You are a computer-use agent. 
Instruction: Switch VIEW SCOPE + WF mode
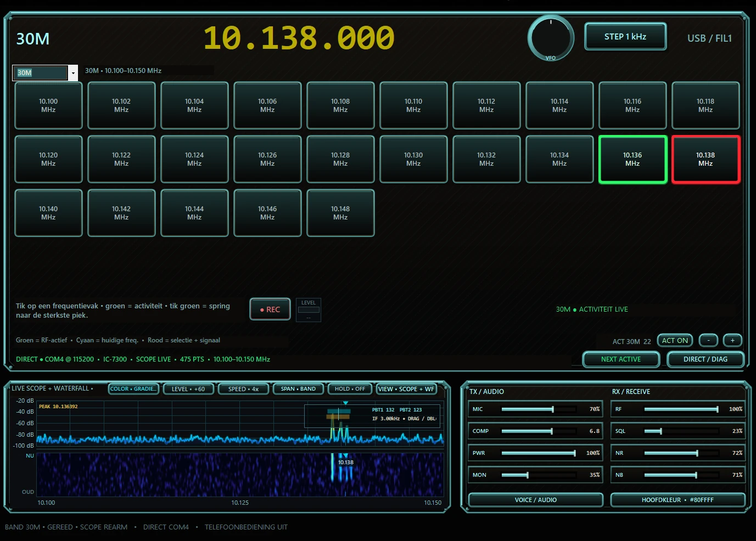406,389
